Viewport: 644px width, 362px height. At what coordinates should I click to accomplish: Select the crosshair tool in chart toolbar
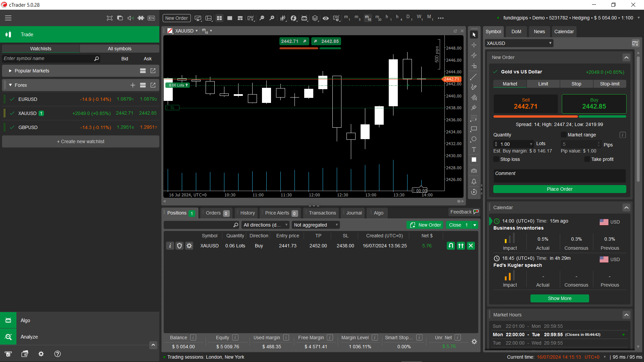click(474, 45)
